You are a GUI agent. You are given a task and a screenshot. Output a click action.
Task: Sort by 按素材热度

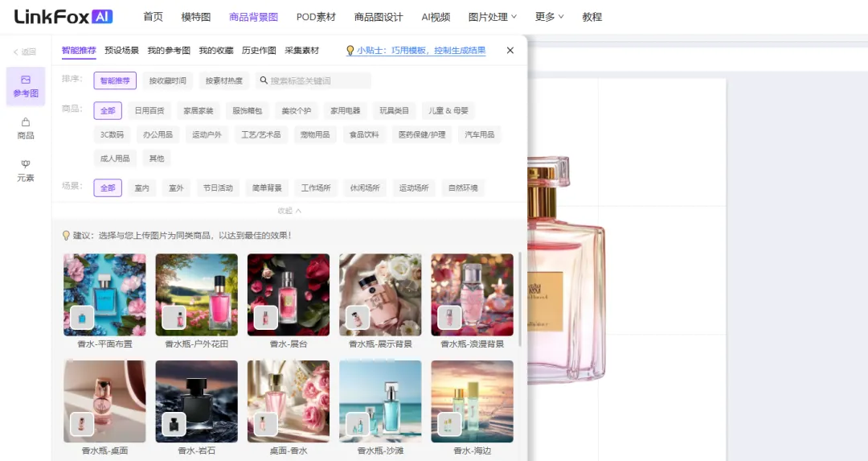224,80
